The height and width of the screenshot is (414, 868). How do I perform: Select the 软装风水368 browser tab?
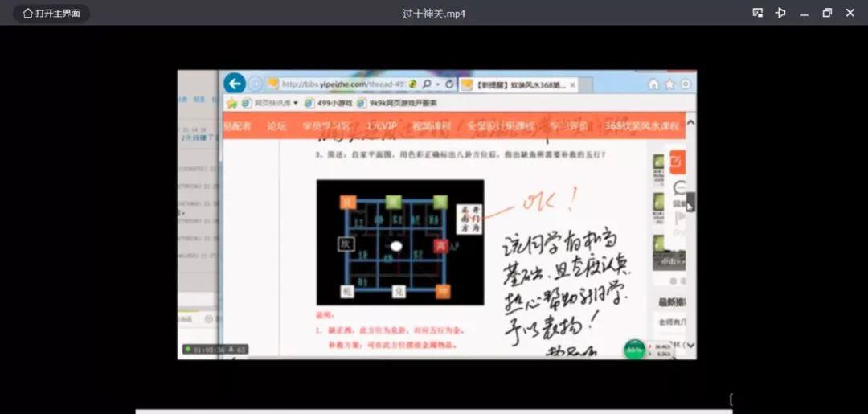click(x=518, y=85)
